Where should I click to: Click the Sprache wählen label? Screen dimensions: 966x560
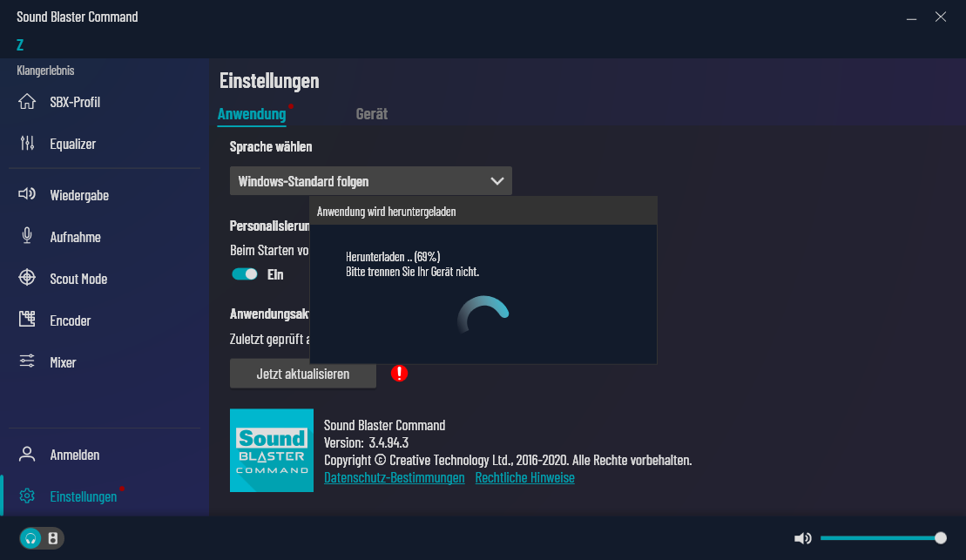tap(270, 146)
